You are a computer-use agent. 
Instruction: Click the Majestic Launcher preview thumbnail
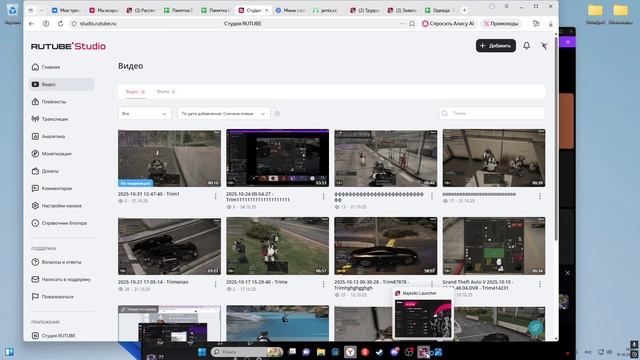[x=423, y=319]
